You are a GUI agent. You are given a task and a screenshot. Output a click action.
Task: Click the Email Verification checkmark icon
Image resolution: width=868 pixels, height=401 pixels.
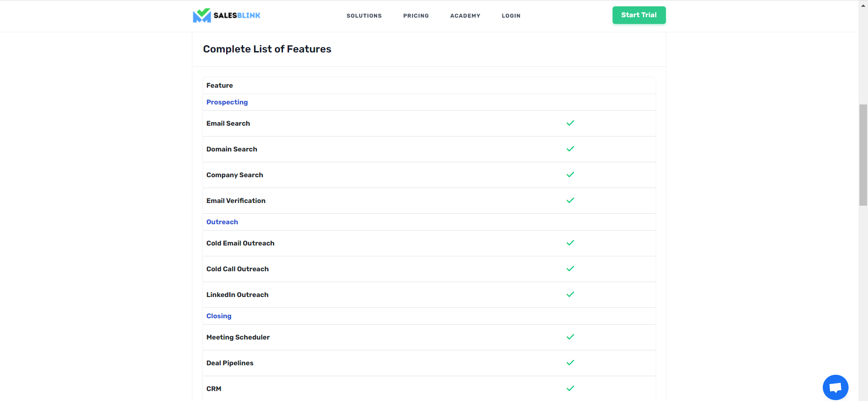tap(570, 200)
